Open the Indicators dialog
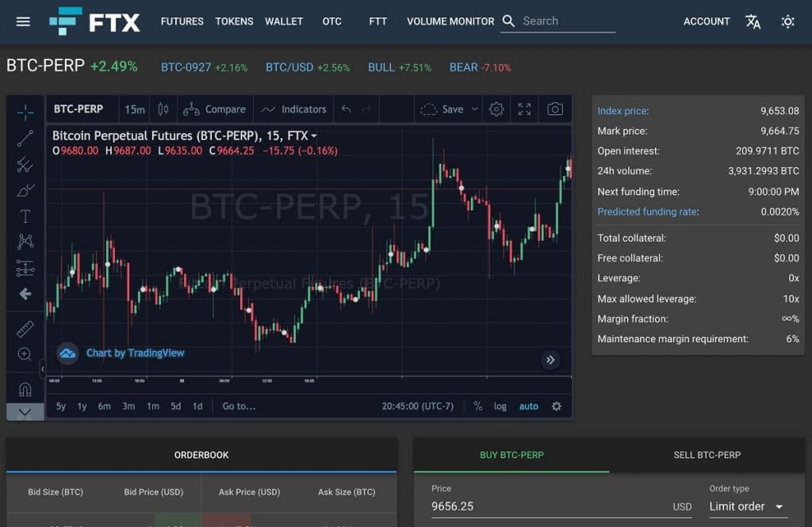The height and width of the screenshot is (527, 812). (293, 109)
